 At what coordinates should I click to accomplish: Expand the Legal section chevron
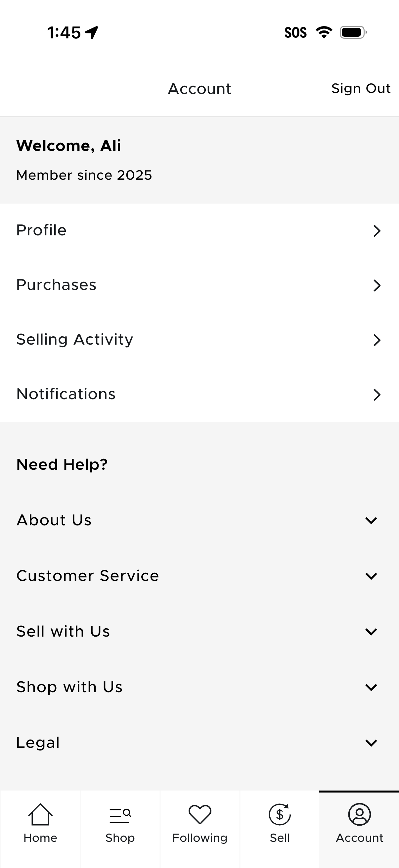[x=371, y=743]
